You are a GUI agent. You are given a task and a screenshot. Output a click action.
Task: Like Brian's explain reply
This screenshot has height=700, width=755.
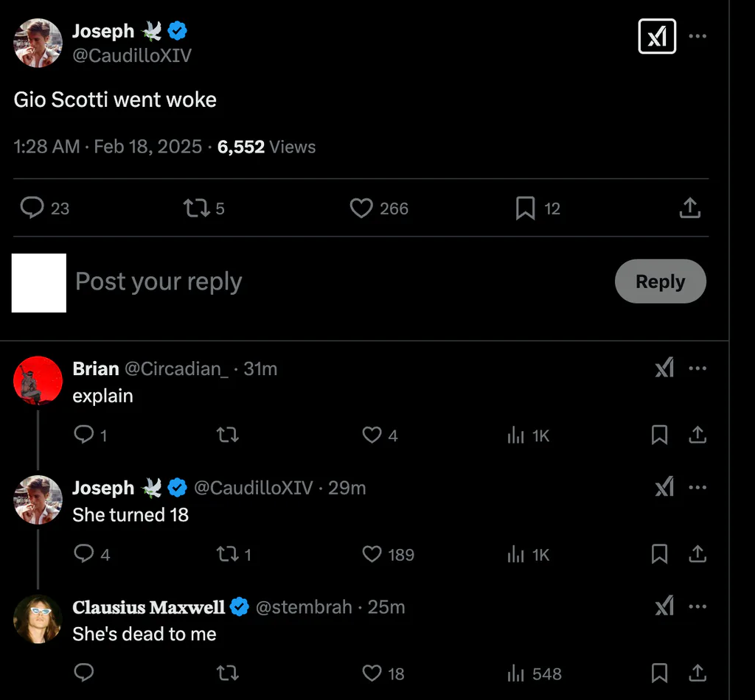click(x=372, y=435)
